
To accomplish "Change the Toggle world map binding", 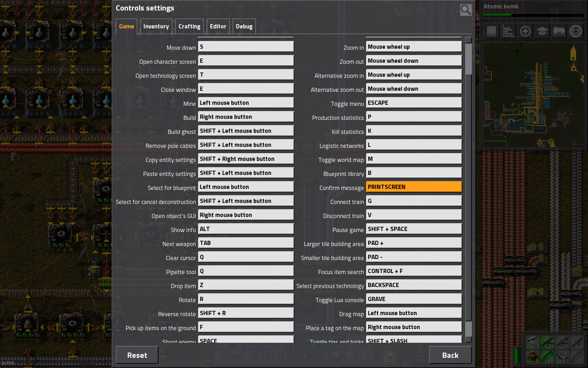I will point(414,159).
